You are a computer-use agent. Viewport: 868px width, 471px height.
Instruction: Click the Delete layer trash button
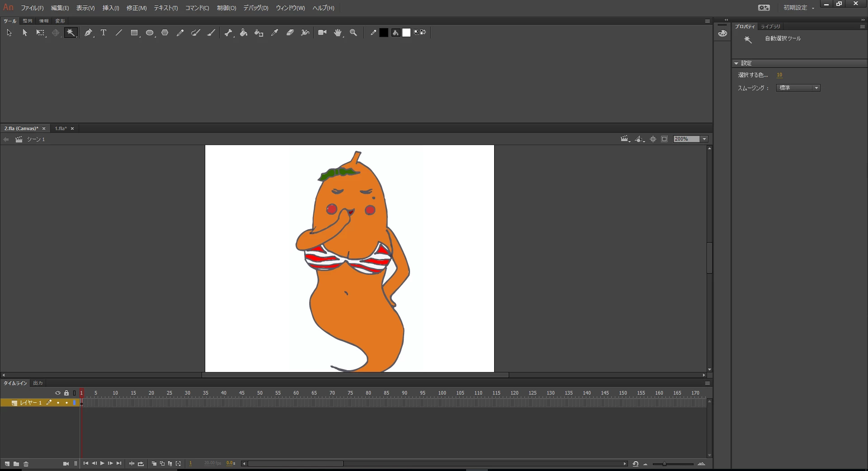[x=26, y=464]
